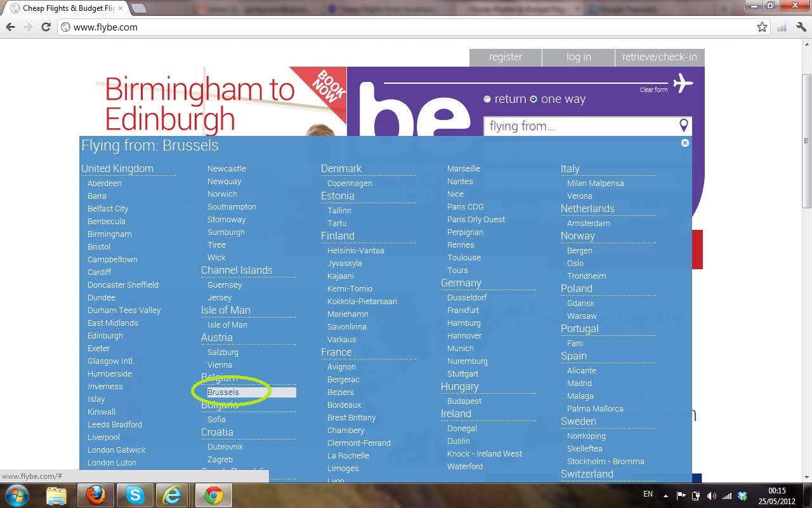Launch Firefox from the taskbar
The width and height of the screenshot is (812, 508).
coord(95,495)
